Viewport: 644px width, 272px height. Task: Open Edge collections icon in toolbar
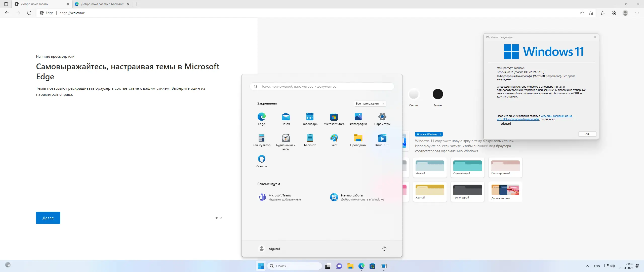[x=614, y=13]
